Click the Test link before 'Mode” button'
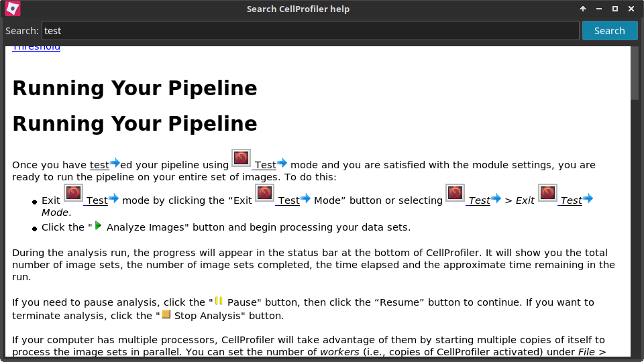This screenshot has height=362, width=644. (288, 200)
